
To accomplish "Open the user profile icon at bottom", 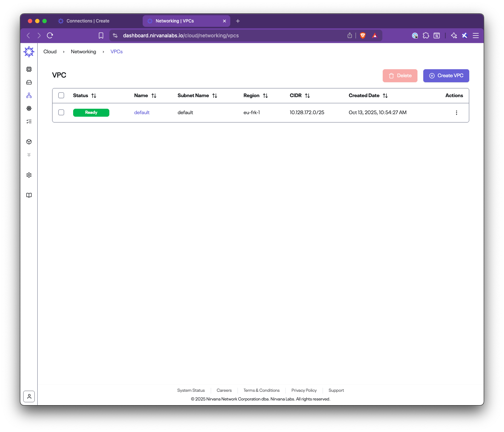I will [x=29, y=396].
